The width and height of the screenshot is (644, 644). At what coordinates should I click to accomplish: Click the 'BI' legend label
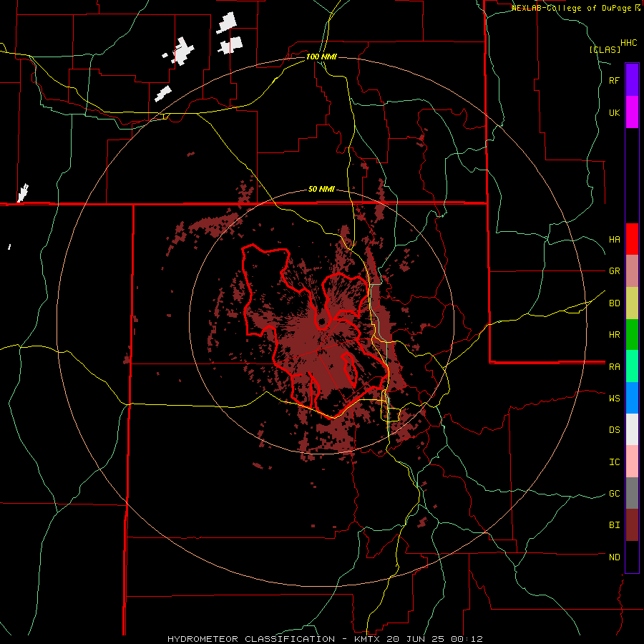click(614, 525)
